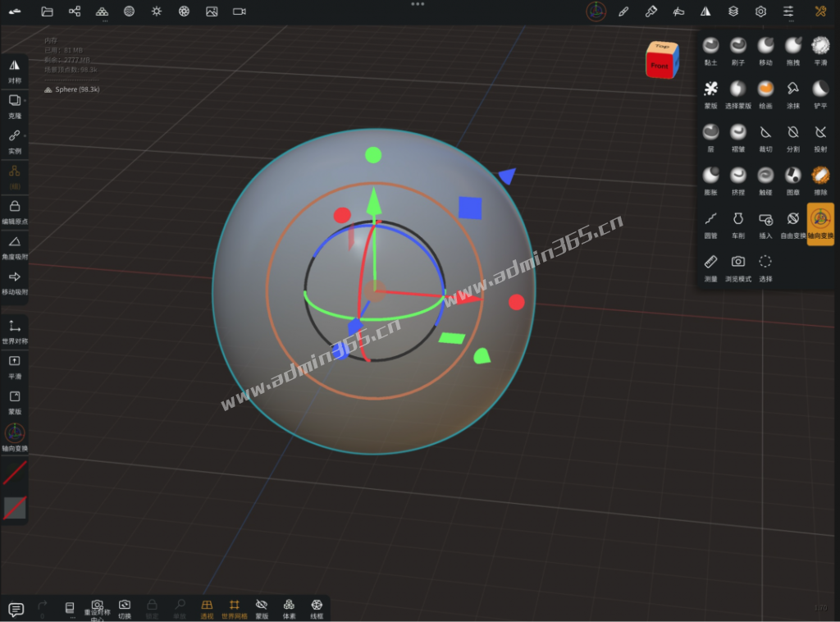Image resolution: width=840 pixels, height=622 pixels.
Task: Click the 切换 camera switch button
Action: tap(125, 609)
